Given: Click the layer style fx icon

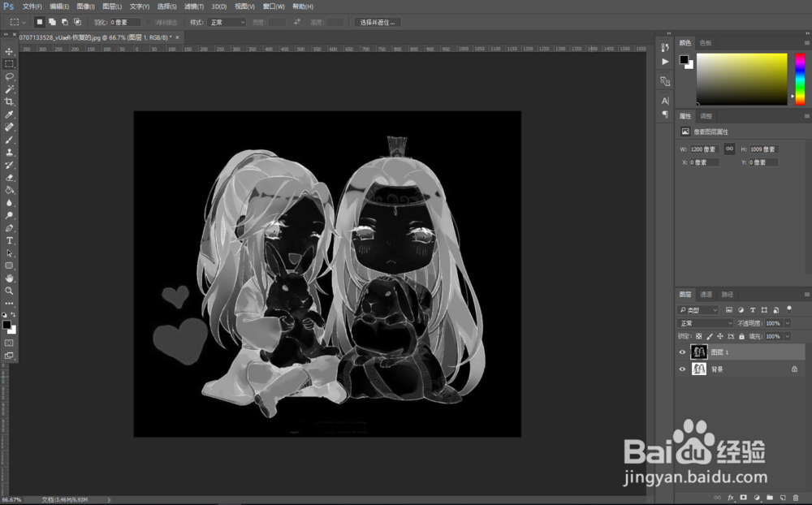Looking at the screenshot, I should (x=731, y=498).
